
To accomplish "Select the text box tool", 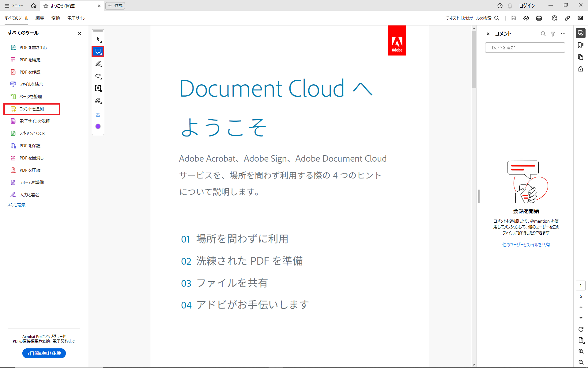I will (98, 88).
